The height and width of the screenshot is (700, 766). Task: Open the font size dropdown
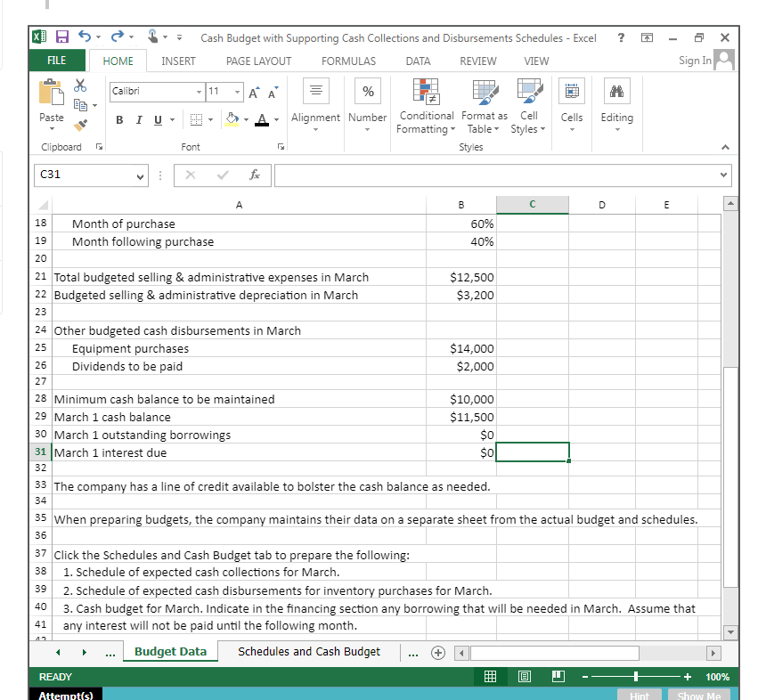pyautogui.click(x=237, y=92)
